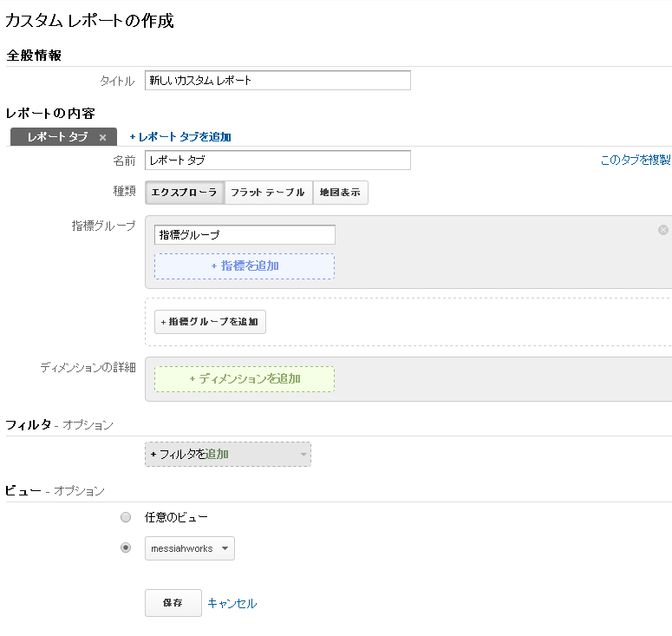
Task: Click 指標グループを追加 button
Action: coord(210,322)
